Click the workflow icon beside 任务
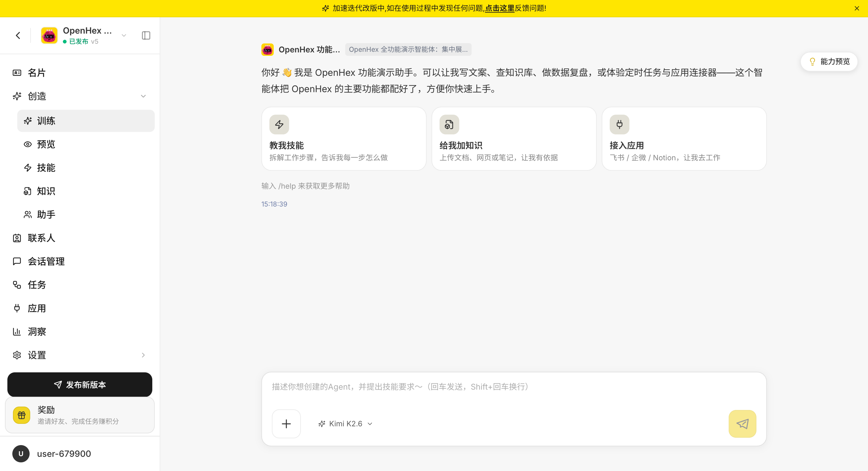 [x=17, y=285]
